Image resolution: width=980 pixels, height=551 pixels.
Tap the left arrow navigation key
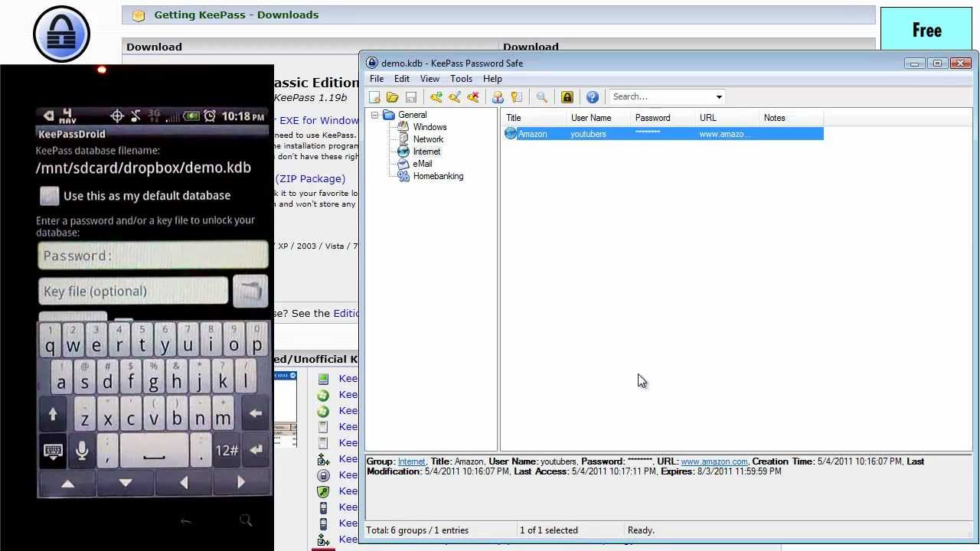184,483
